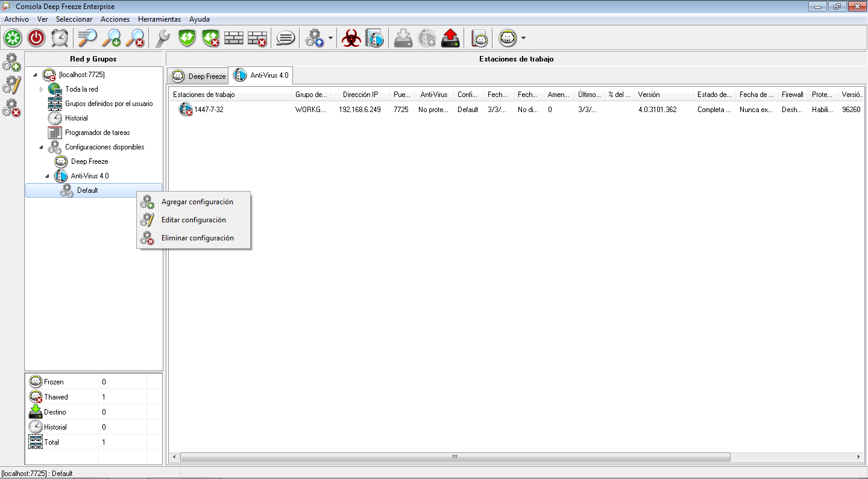Open the Acciones menu
This screenshot has height=479, width=868.
pos(115,19)
